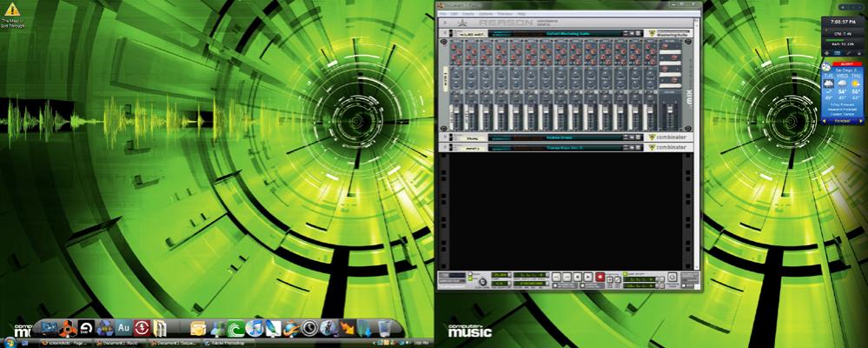Image resolution: width=868 pixels, height=348 pixels.
Task: Open the ReGroove Mixer button
Action: [672, 277]
